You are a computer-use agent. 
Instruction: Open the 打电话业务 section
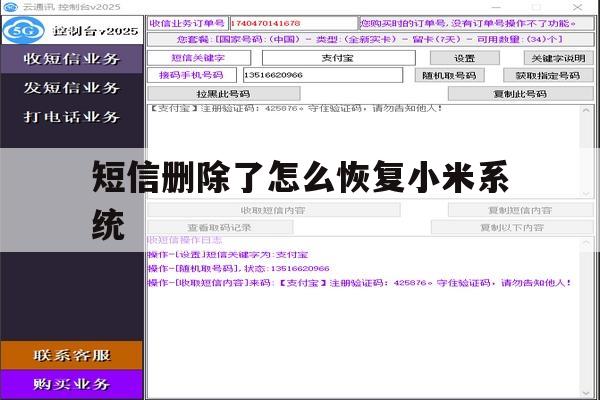pos(72,117)
